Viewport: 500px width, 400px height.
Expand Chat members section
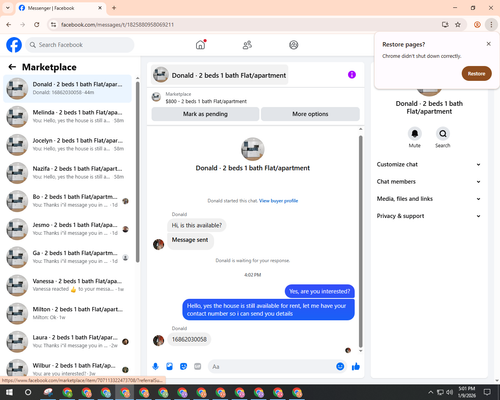coord(429,182)
